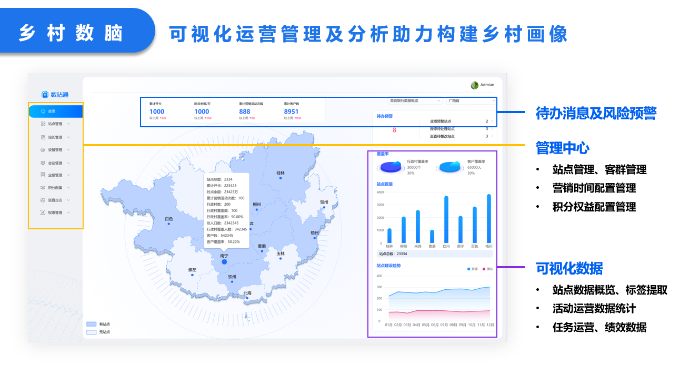Click the tallest bar in the bar chart

pyautogui.click(x=489, y=218)
